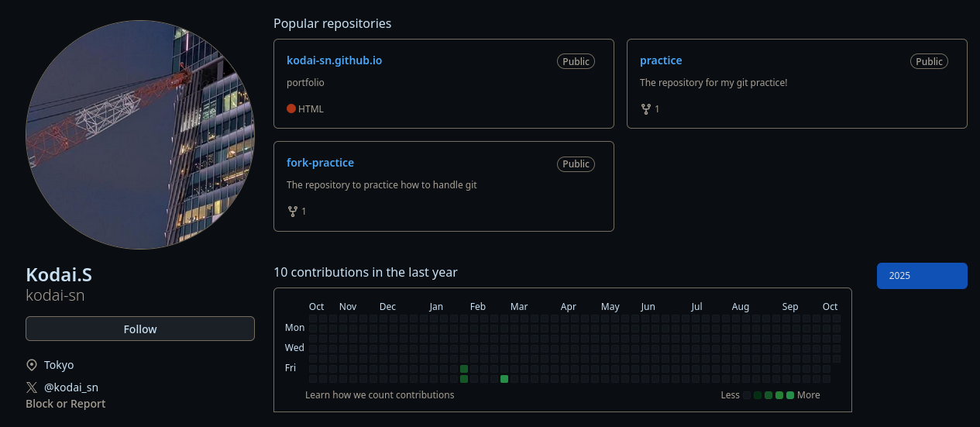Click the Public badge on the fork-practice card
The width and height of the screenshot is (980, 427).
click(x=576, y=164)
